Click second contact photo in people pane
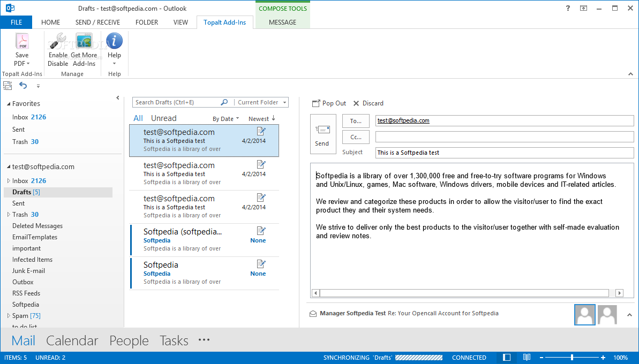The image size is (639, 364). pos(607,315)
